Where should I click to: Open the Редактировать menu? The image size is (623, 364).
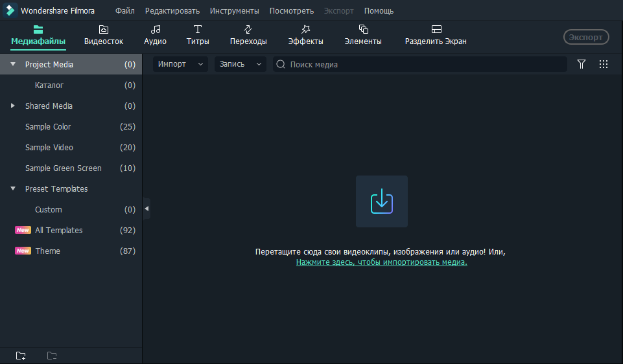pyautogui.click(x=172, y=11)
